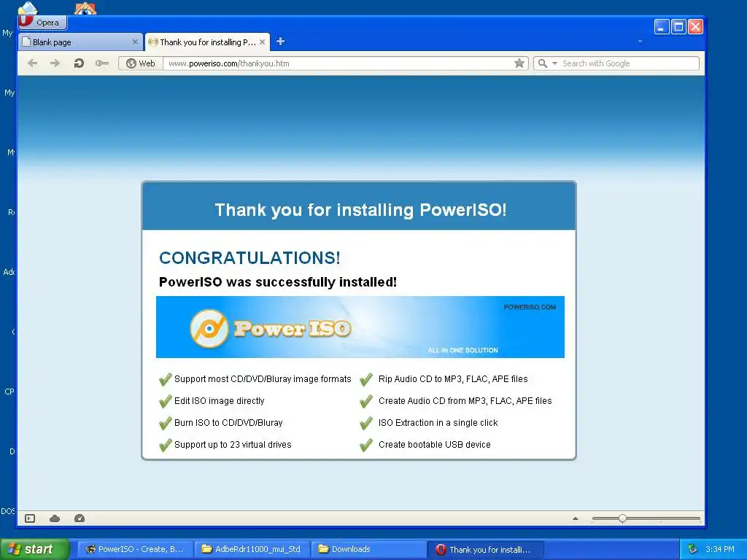Image resolution: width=747 pixels, height=560 pixels.
Task: Open Downloads folder in taskbar
Action: tap(368, 549)
